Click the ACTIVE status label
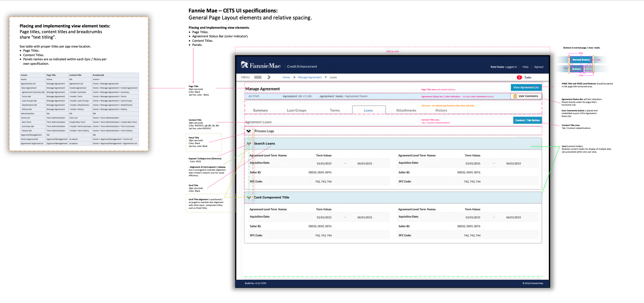Image resolution: width=644 pixels, height=303 pixels. [x=254, y=96]
